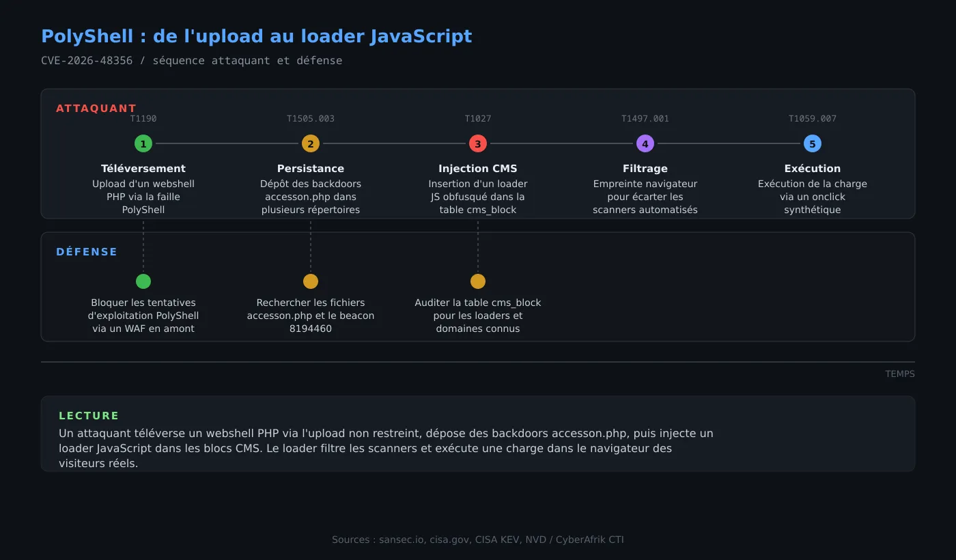Select the purple step 4 marker
This screenshot has height=560, width=956.
coord(645,143)
